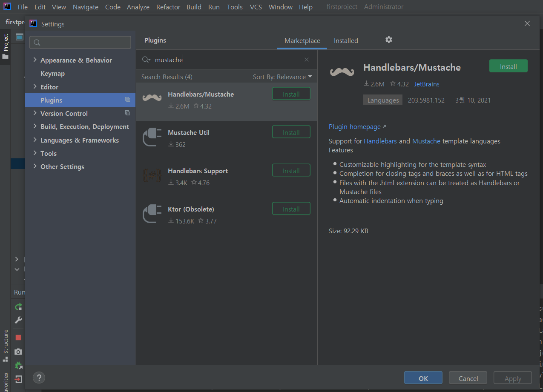Expand Other Settings node
This screenshot has height=392, width=543.
click(x=35, y=166)
